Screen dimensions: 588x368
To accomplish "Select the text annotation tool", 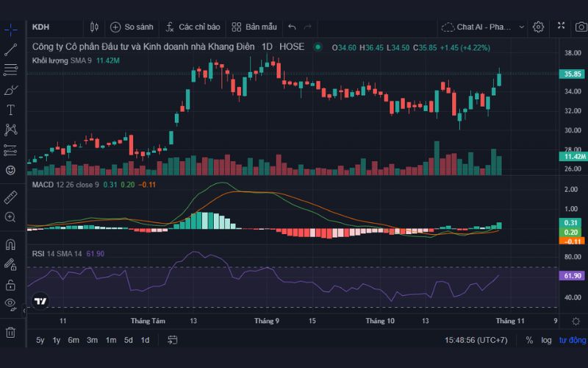I will point(11,110).
